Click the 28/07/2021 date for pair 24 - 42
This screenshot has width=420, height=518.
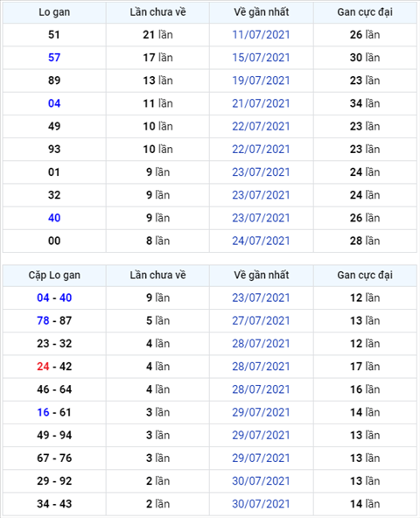coord(261,367)
